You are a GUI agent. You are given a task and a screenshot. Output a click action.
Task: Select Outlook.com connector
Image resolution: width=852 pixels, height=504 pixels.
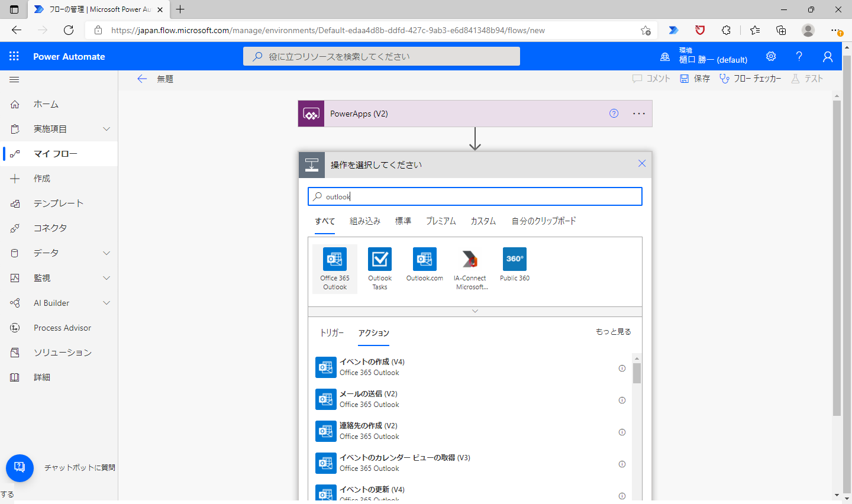[425, 265]
